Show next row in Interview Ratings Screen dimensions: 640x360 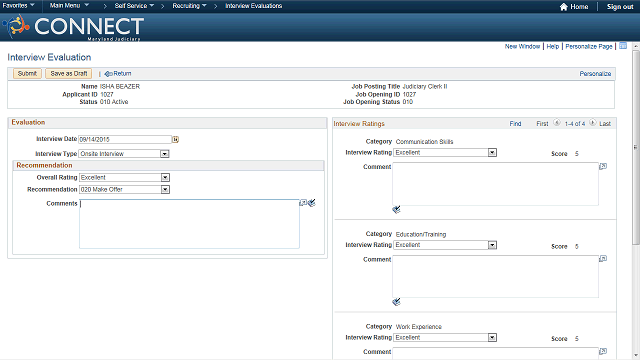coord(593,123)
